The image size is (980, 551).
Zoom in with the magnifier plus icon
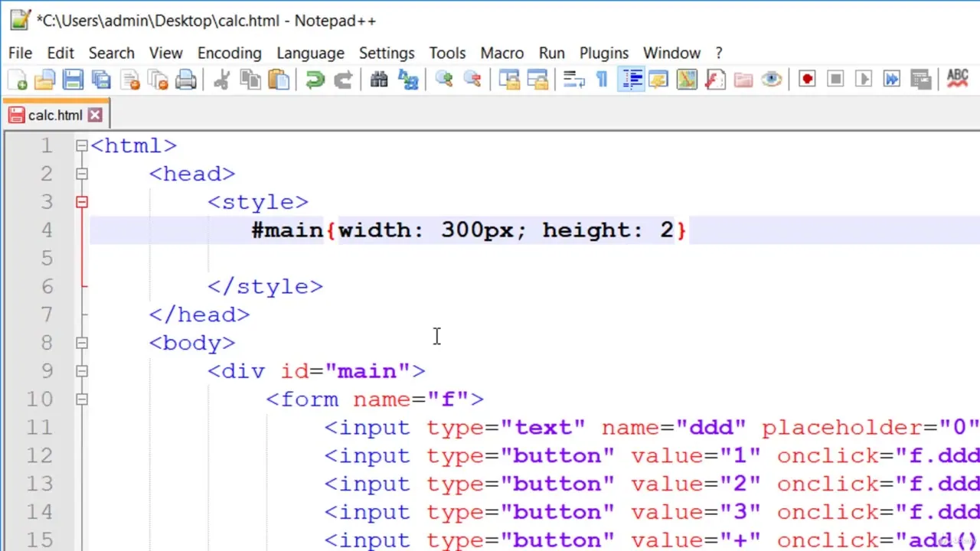(x=444, y=79)
